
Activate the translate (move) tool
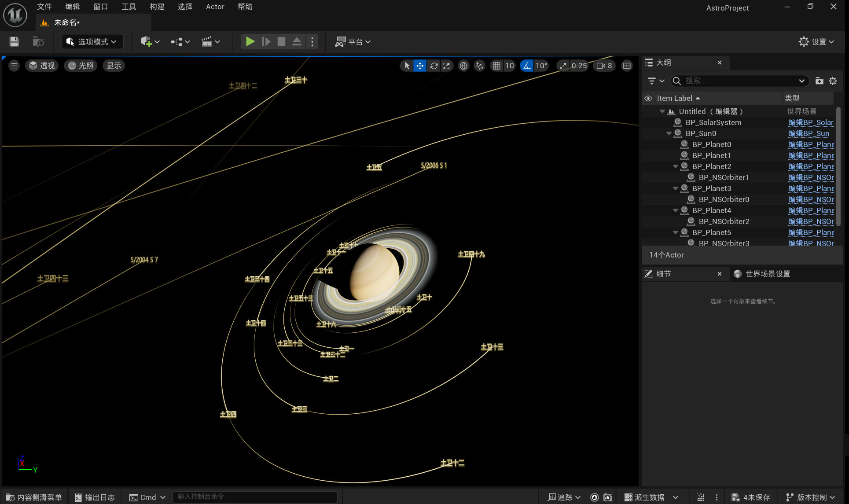pyautogui.click(x=420, y=66)
